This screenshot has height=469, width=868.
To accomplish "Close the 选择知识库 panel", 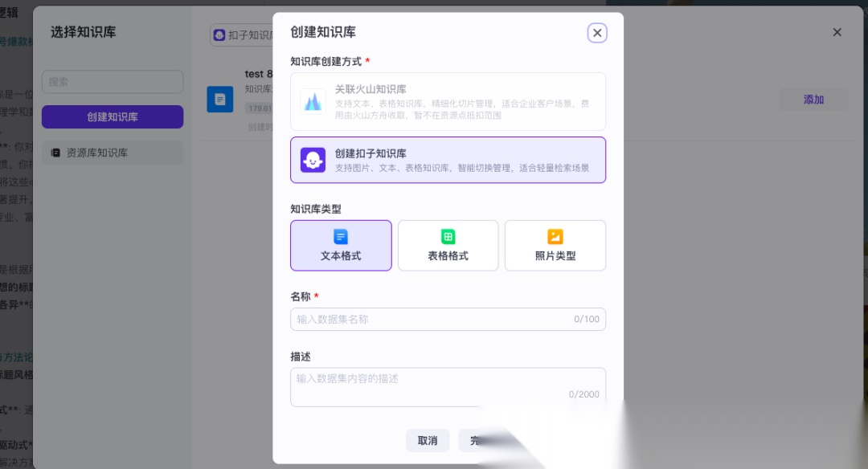I will tap(837, 32).
